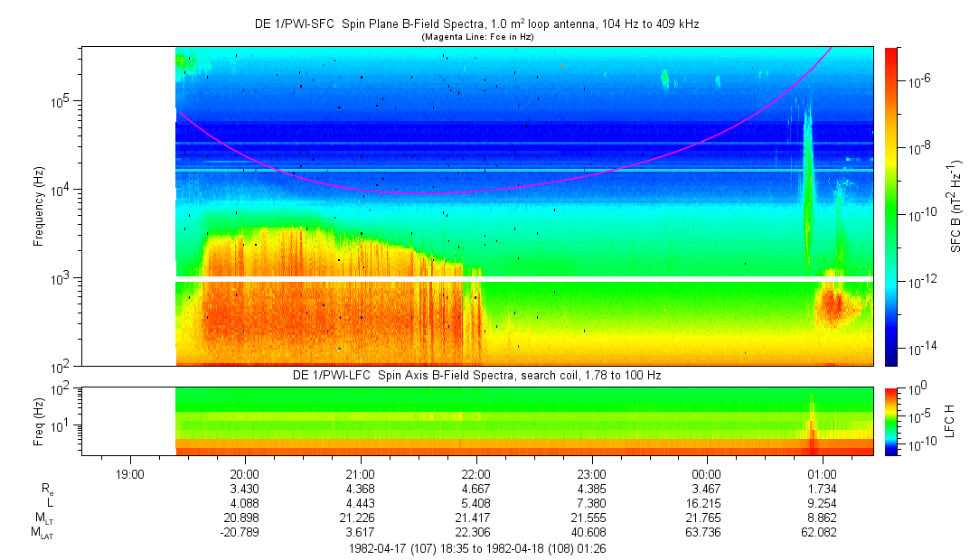The height and width of the screenshot is (560, 979).
Task: Click the date range text below the table
Action: (x=476, y=547)
